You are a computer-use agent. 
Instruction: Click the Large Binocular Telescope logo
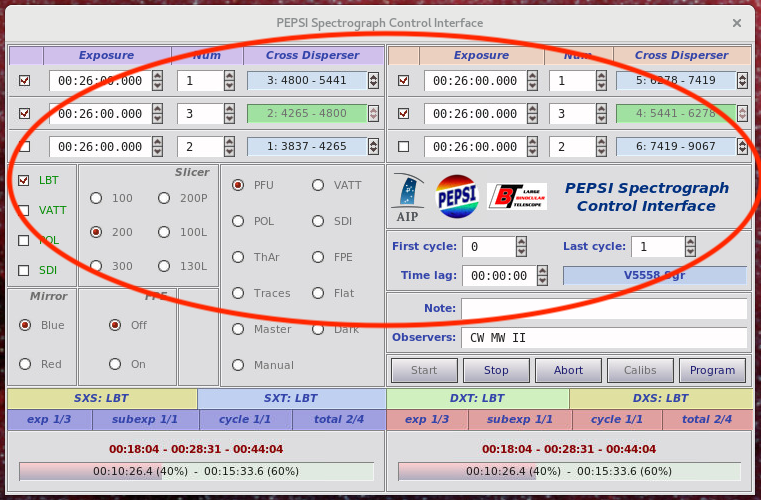517,197
